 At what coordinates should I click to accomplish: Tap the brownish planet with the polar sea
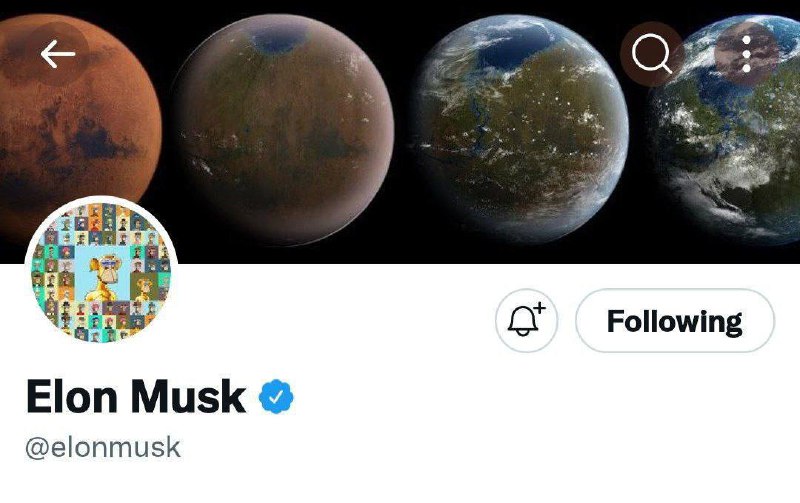tap(283, 129)
